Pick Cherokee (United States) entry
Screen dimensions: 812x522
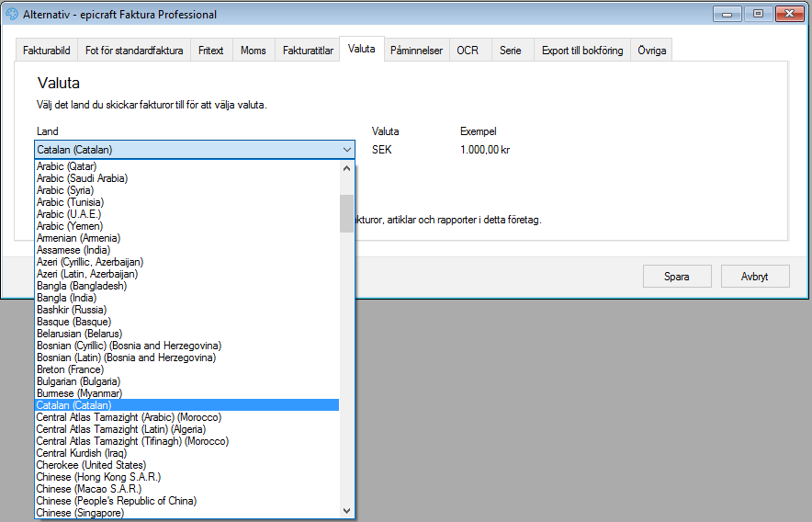coord(187,464)
